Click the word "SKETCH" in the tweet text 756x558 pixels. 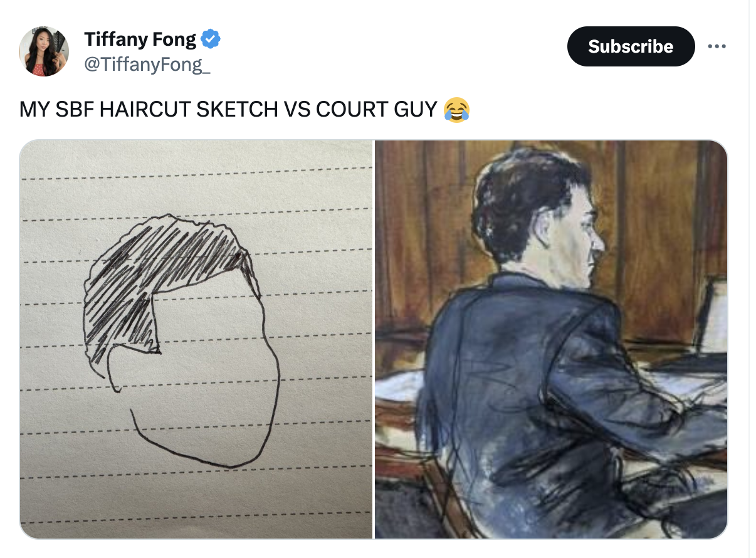tap(237, 109)
